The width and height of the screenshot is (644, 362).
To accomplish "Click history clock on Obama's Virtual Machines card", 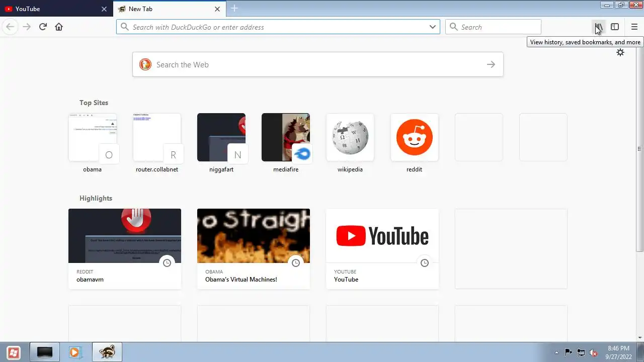I will click(296, 263).
